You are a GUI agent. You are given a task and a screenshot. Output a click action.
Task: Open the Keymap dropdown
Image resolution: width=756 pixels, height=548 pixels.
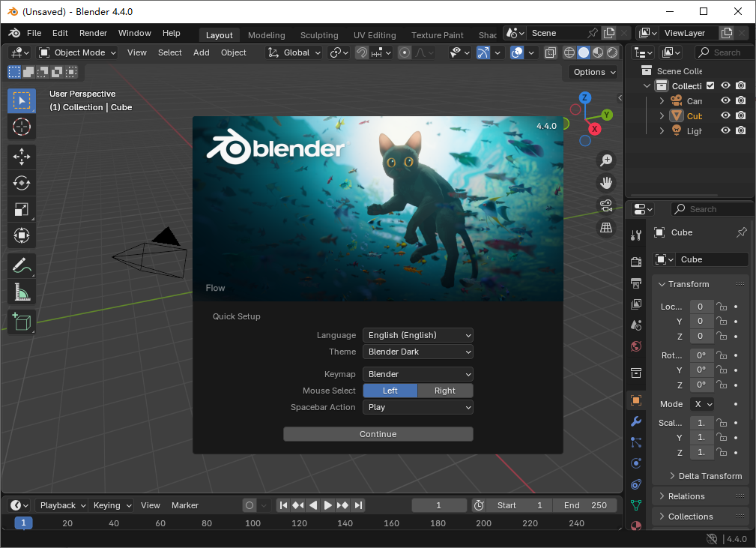coord(418,374)
